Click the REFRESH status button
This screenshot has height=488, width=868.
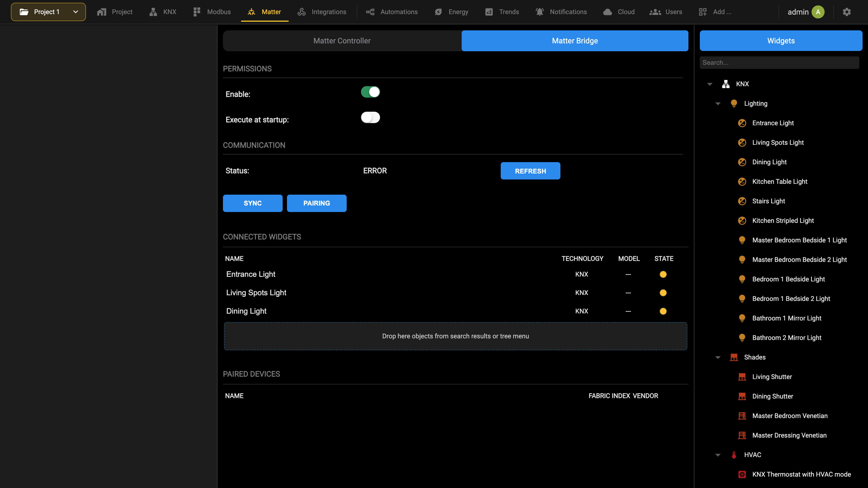530,171
